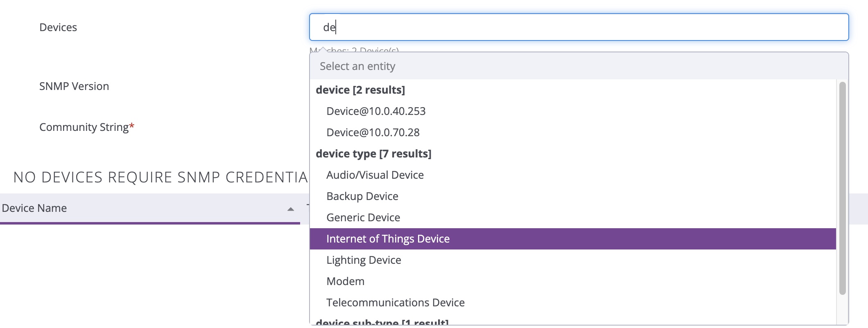Select highlighted Internet of Things Device
The width and height of the screenshot is (868, 328).
pos(387,239)
